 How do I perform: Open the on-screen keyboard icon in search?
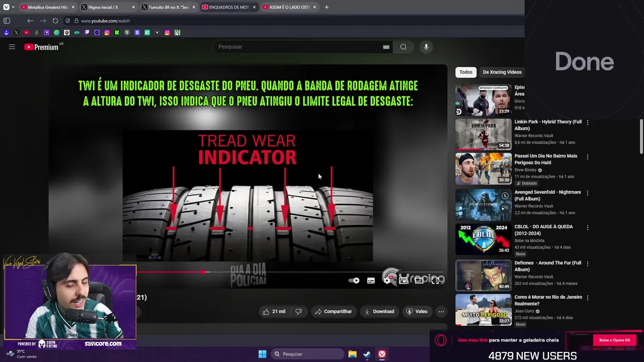(x=386, y=47)
